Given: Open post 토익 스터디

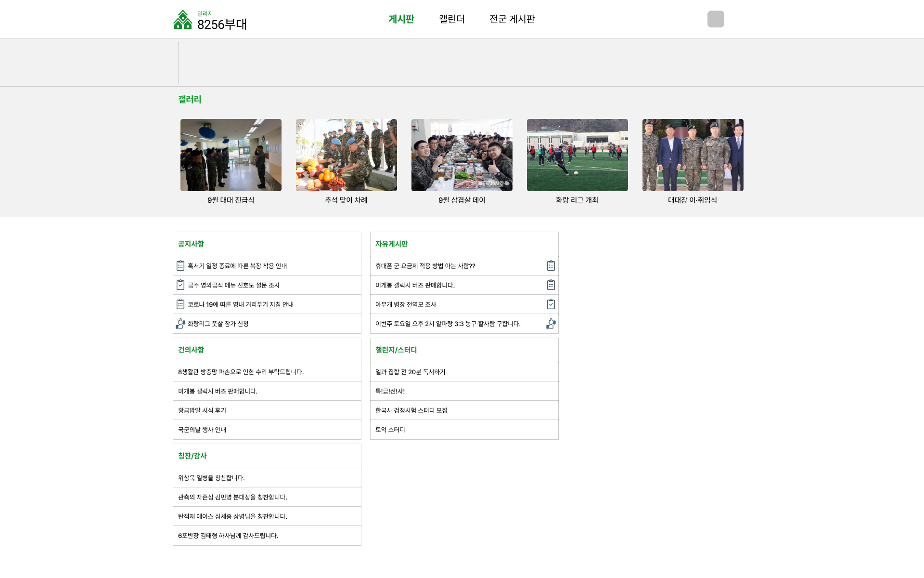Looking at the screenshot, I should point(390,430).
